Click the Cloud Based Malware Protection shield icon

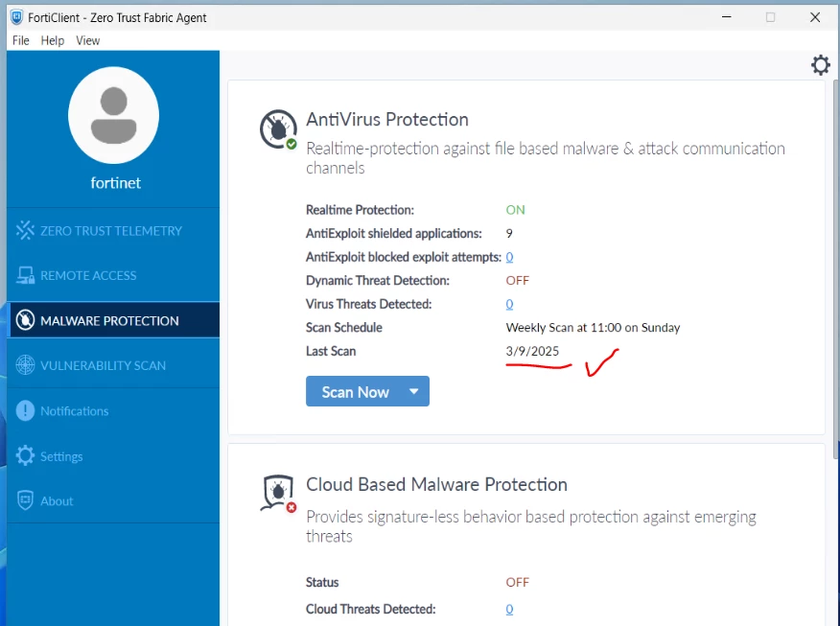pyautogui.click(x=279, y=493)
